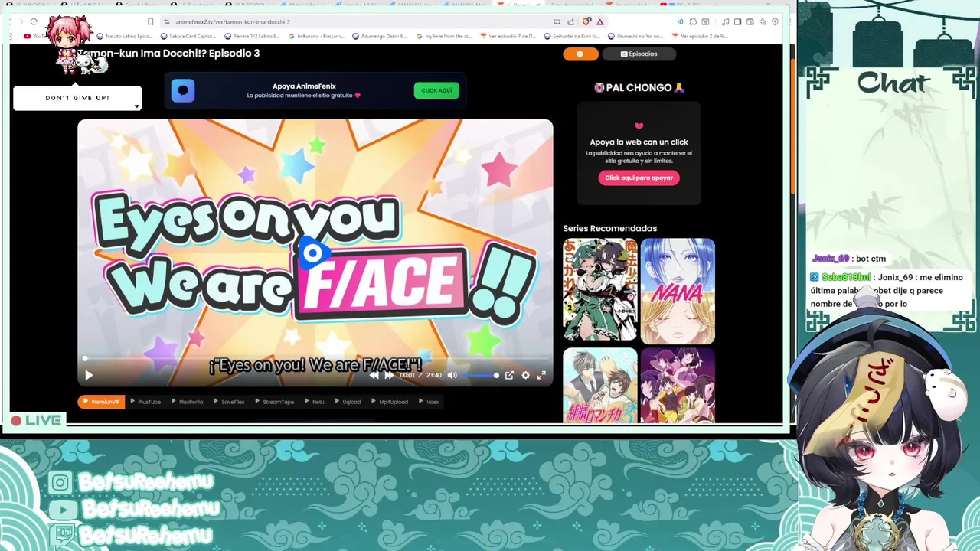The height and width of the screenshot is (551, 980).
Task: Open the Brave shields icon
Action: 586,21
